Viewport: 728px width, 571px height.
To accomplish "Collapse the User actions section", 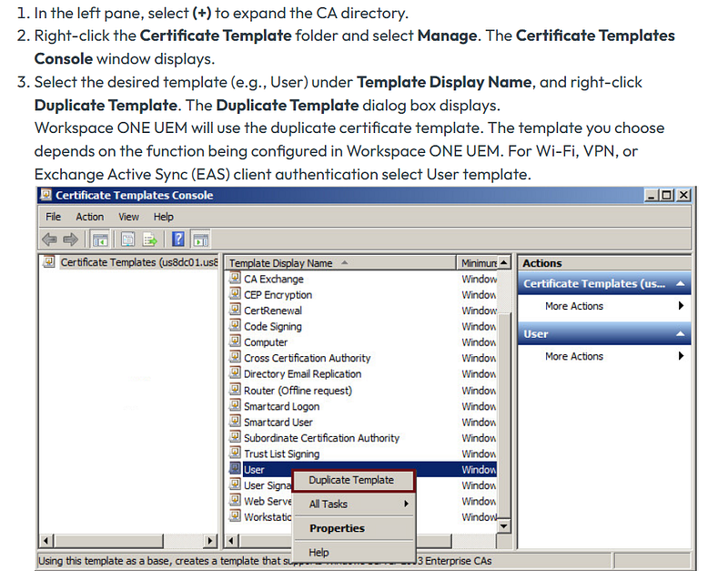I will [680, 334].
